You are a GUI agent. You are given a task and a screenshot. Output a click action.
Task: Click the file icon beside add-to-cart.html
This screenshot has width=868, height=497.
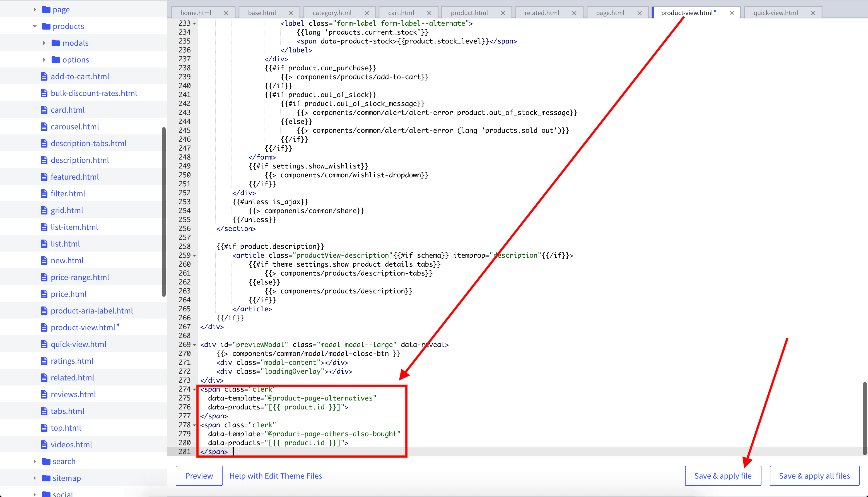pyautogui.click(x=44, y=76)
